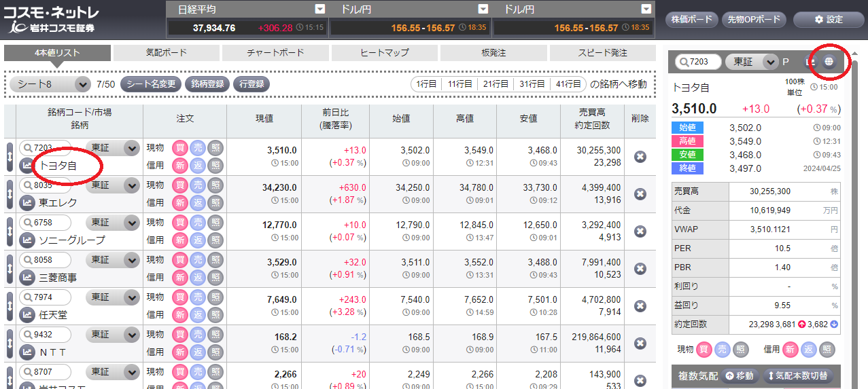
Task: Open chart icon for NTT row
Action: 28,352
